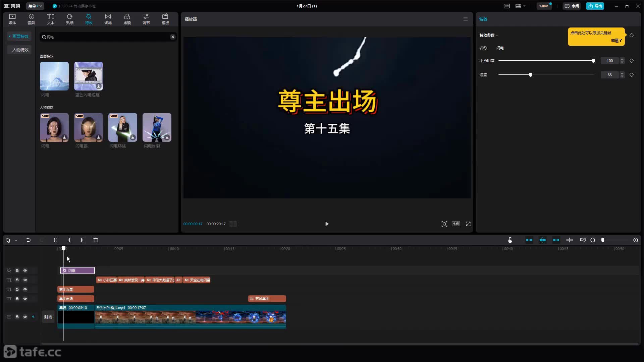Click the speed value stepper arrows
This screenshot has width=644, height=362.
622,75
